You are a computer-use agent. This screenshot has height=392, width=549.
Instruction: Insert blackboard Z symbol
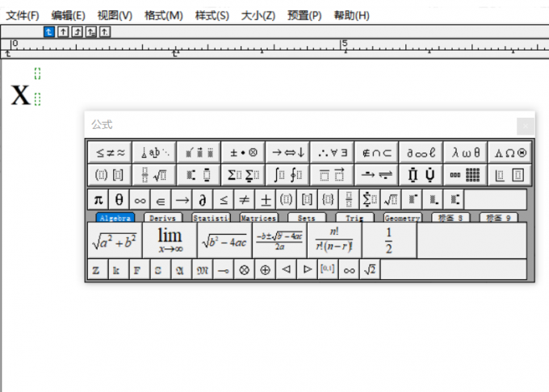pos(98,269)
